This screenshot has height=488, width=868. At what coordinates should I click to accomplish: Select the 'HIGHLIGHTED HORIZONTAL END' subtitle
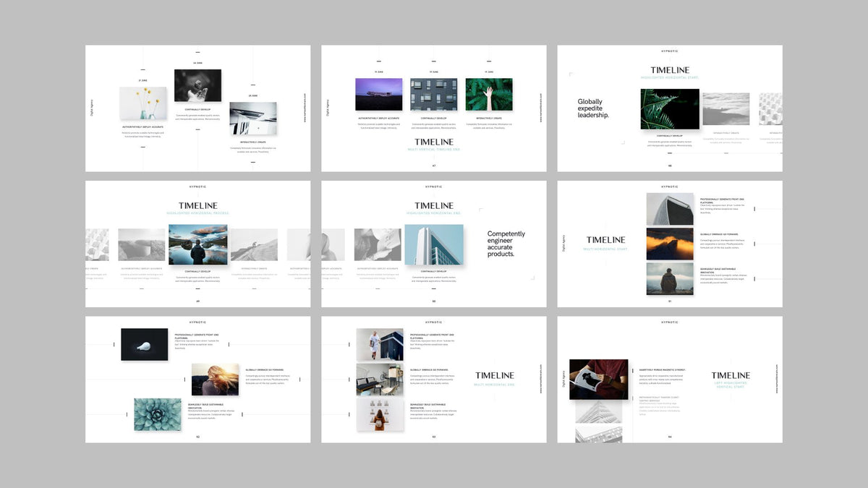point(434,213)
